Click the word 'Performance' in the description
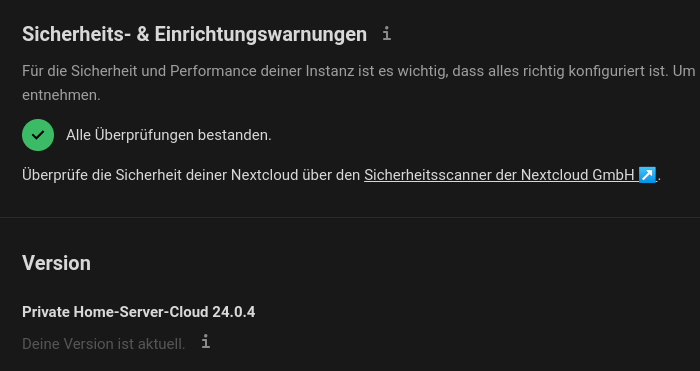The image size is (700, 371). click(213, 71)
